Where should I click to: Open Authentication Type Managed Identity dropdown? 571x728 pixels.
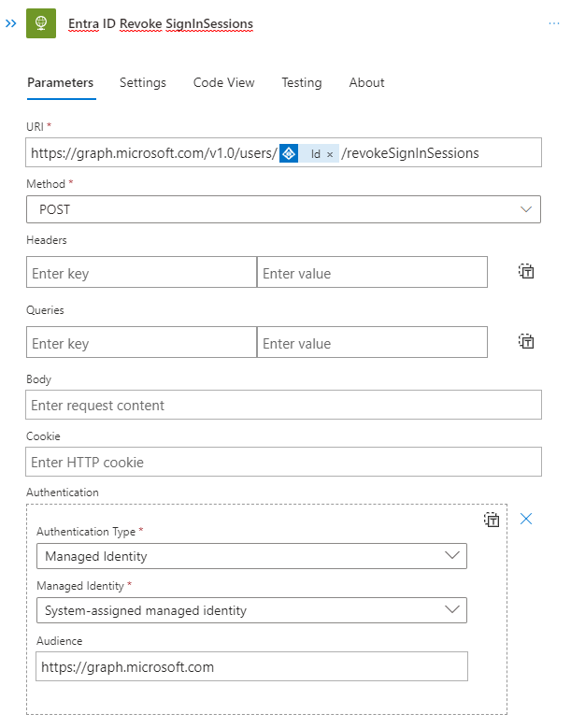[x=251, y=556]
